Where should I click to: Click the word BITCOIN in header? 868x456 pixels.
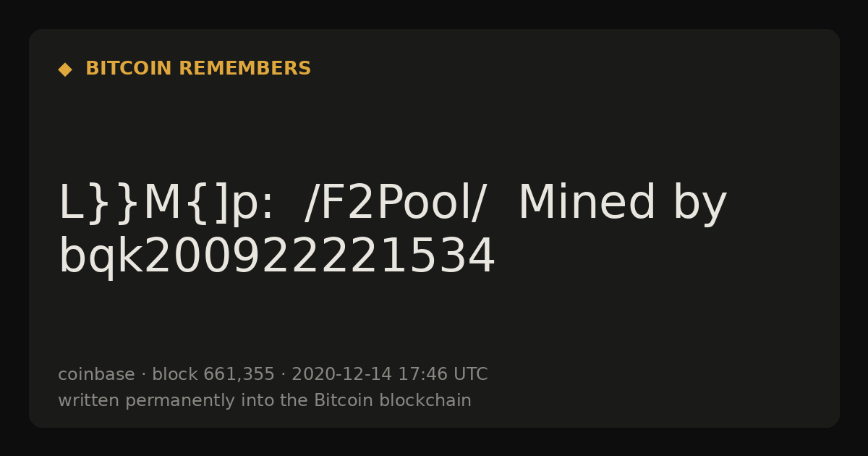click(x=129, y=69)
